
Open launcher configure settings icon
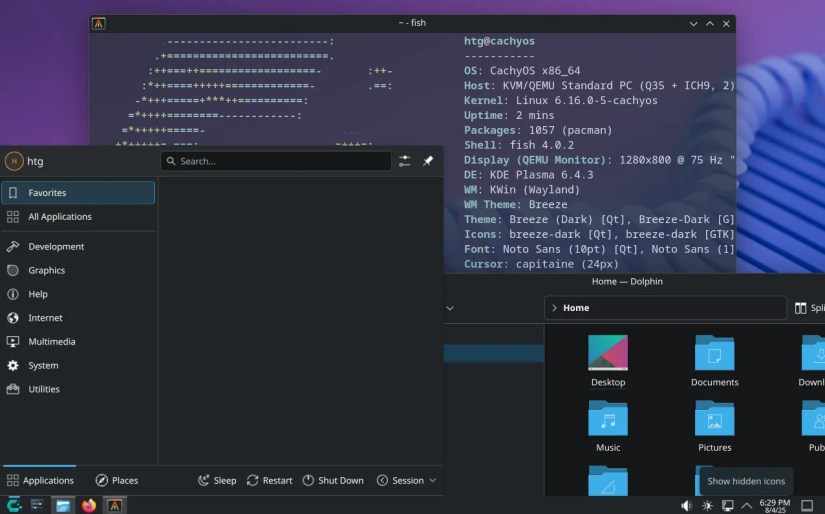405,161
